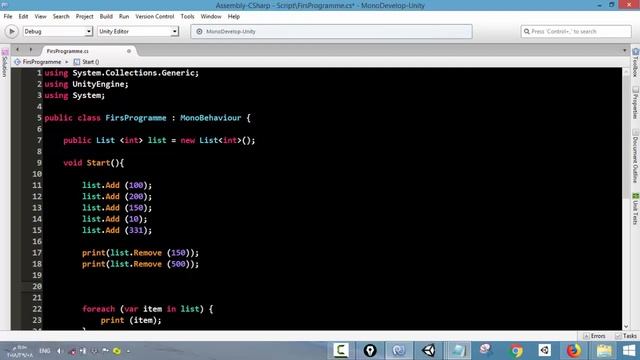The width and height of the screenshot is (640, 360).
Task: Show the Tasks pad
Action: 626,336
